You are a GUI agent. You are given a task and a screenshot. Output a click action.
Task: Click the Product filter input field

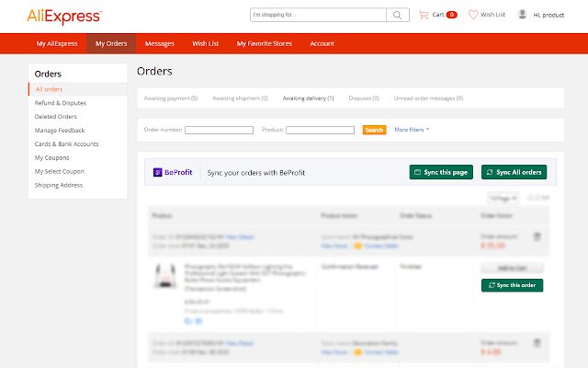(x=320, y=130)
